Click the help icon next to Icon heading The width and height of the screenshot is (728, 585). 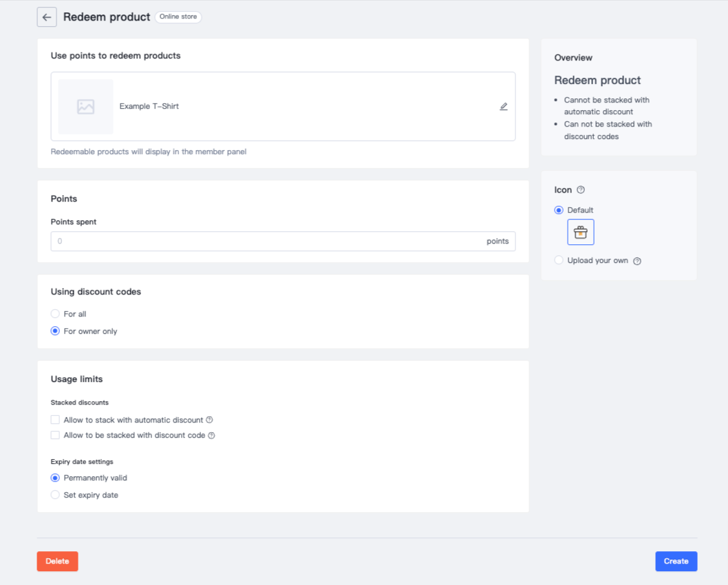pyautogui.click(x=581, y=190)
